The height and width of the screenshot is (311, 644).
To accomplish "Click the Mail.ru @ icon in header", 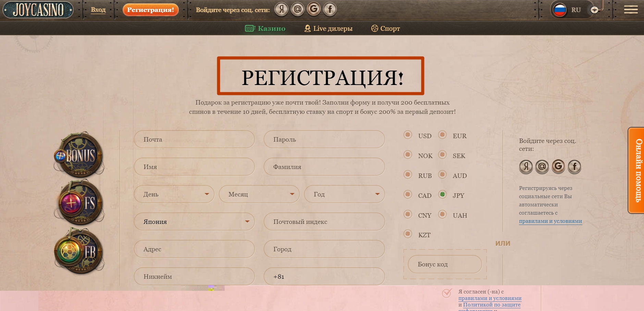I will pyautogui.click(x=297, y=9).
